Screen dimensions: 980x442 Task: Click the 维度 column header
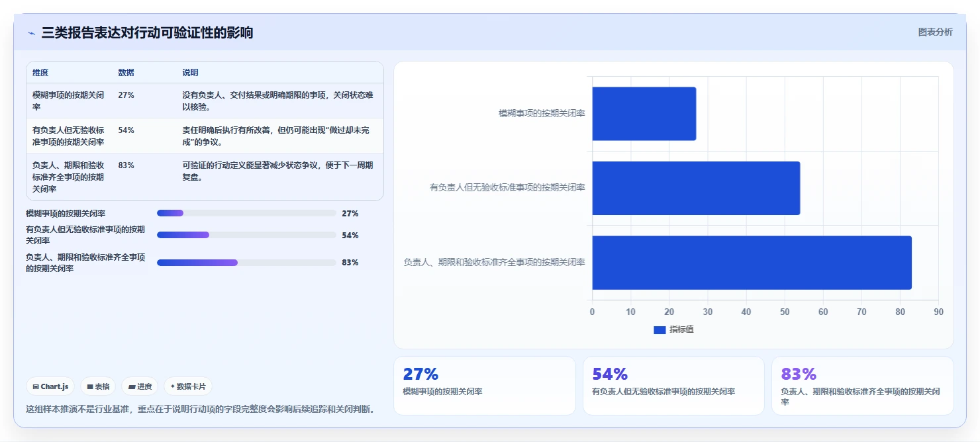pos(40,73)
